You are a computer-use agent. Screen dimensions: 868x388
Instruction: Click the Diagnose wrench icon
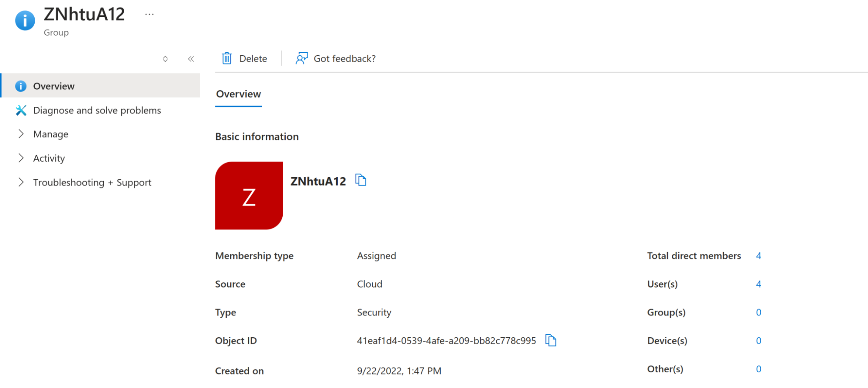tap(21, 110)
